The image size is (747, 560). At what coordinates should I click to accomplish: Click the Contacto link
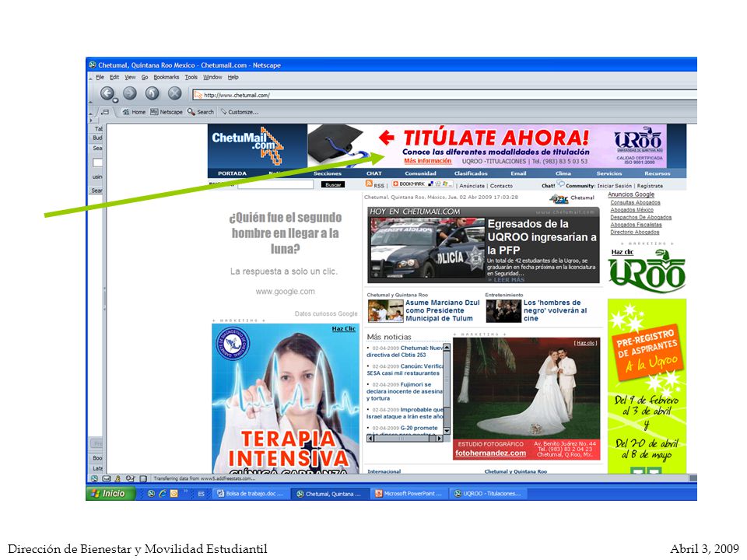502,186
